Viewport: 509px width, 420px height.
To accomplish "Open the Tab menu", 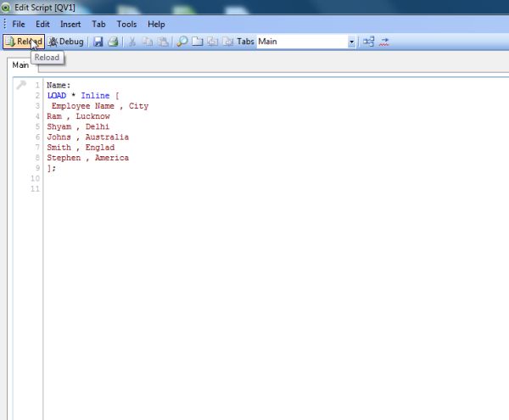I will pyautogui.click(x=98, y=25).
